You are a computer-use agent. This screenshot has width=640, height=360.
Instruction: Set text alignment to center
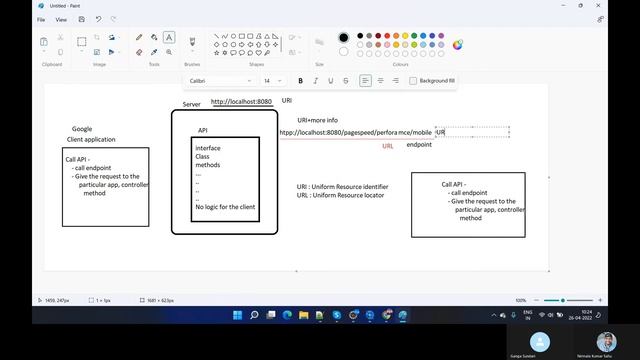coord(380,81)
